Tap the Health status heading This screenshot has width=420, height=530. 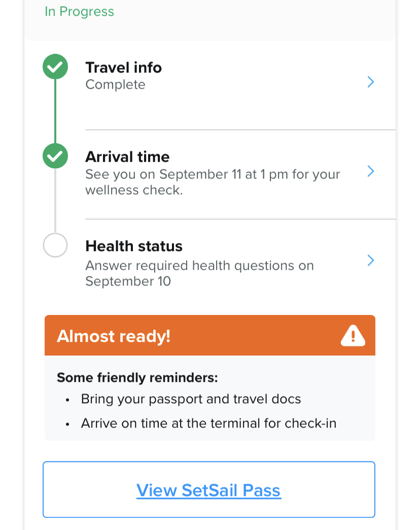(x=134, y=246)
